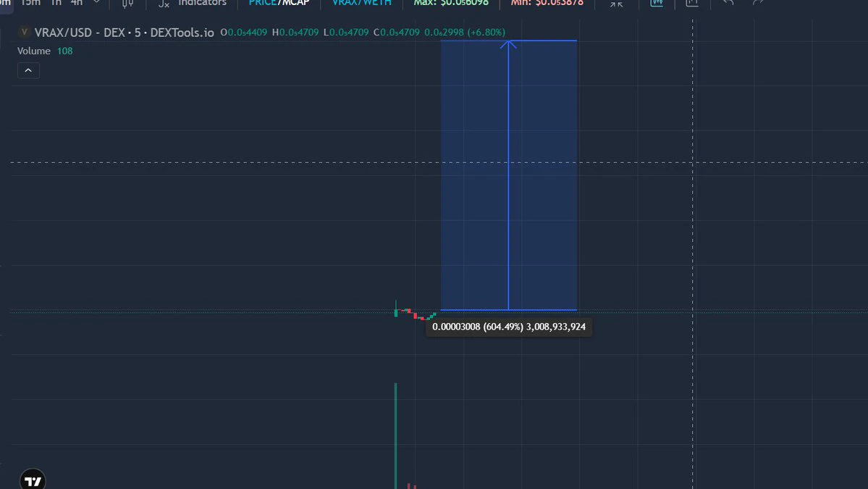Click the Volume indicator label

pos(34,51)
